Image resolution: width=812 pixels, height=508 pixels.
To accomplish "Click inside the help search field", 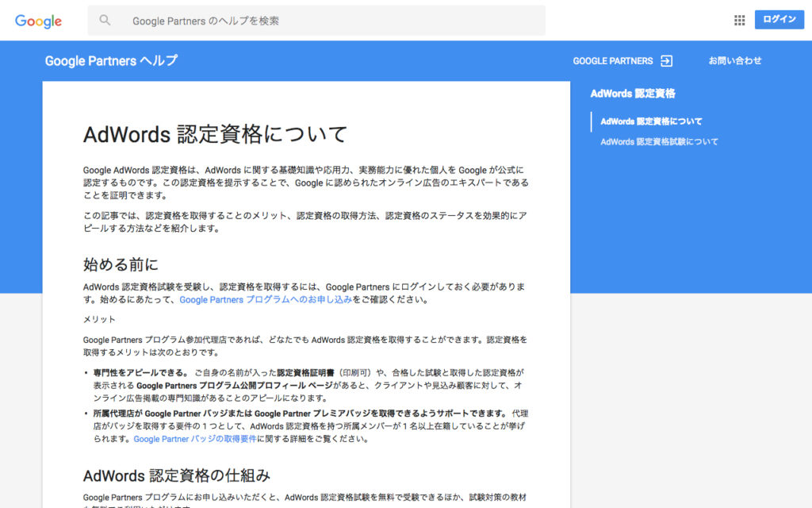I will [x=317, y=20].
